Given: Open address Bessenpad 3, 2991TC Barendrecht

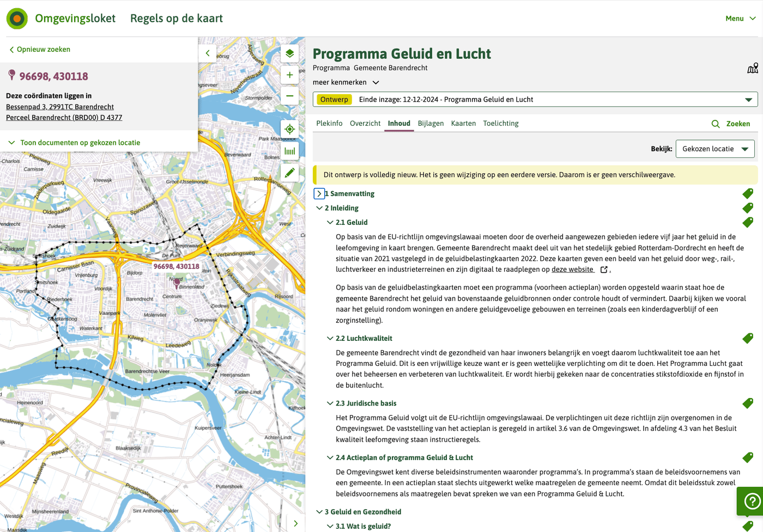Looking at the screenshot, I should coord(60,107).
